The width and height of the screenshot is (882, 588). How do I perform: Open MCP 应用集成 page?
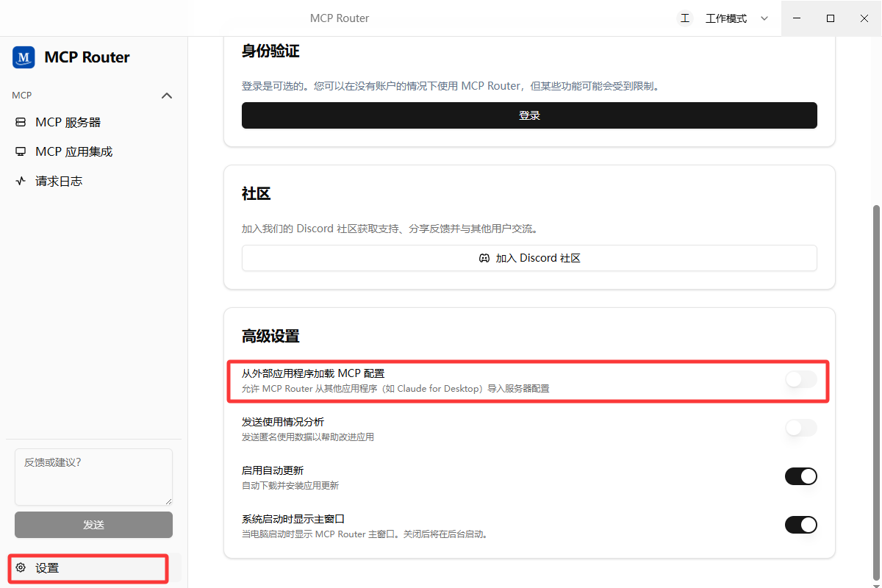pos(94,151)
